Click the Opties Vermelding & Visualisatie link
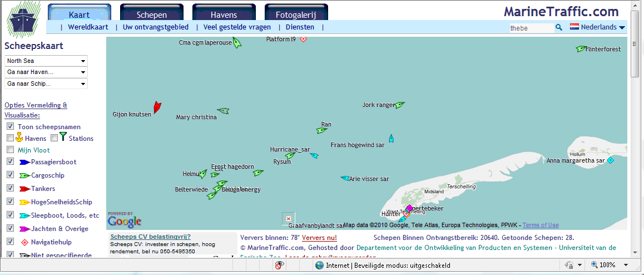The width and height of the screenshot is (644, 275). click(x=36, y=110)
